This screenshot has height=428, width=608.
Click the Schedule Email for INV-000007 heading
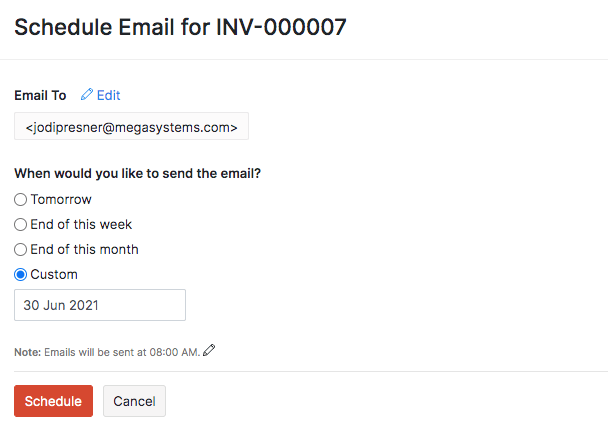point(180,27)
